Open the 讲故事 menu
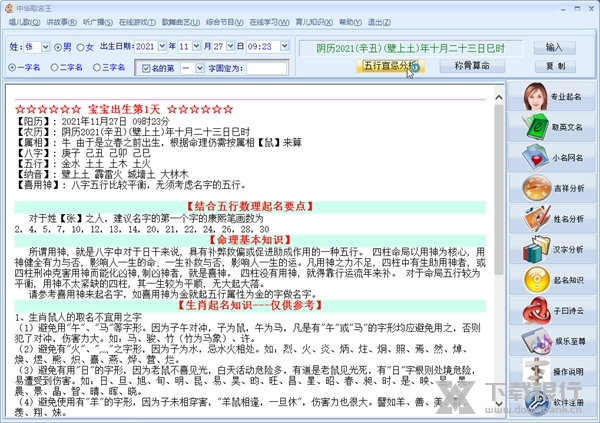The width and height of the screenshot is (600, 423). tap(62, 22)
